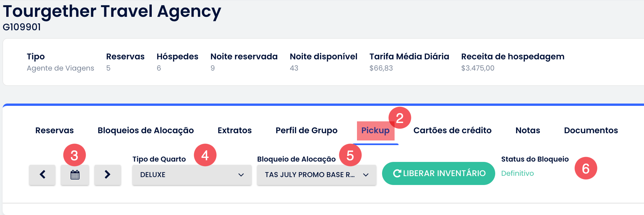This screenshot has height=215, width=644.
Task: Select the Pickup tab
Action: click(375, 131)
